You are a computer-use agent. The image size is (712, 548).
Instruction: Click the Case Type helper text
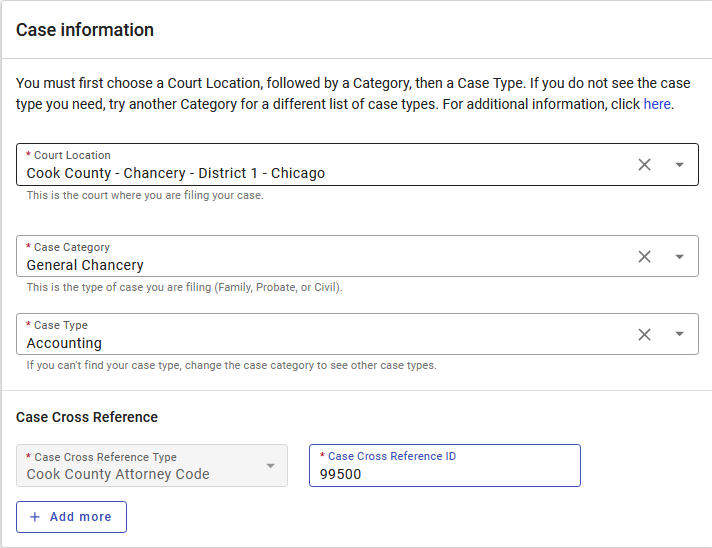231,366
